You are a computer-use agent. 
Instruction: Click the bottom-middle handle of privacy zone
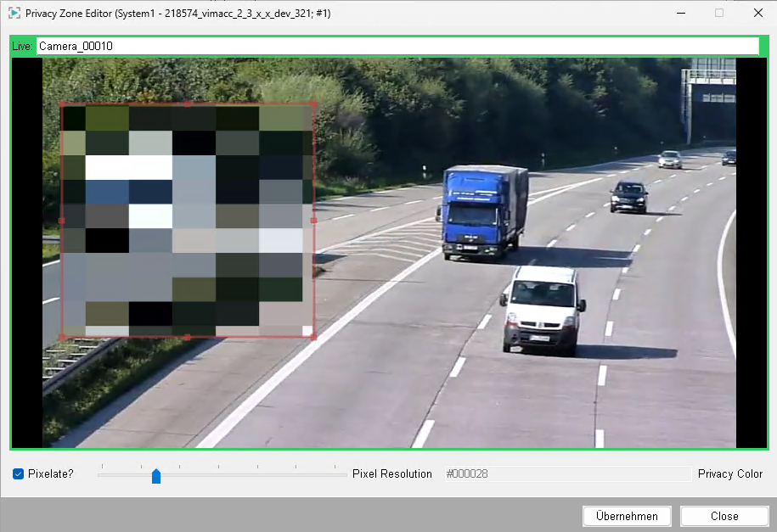[188, 337]
